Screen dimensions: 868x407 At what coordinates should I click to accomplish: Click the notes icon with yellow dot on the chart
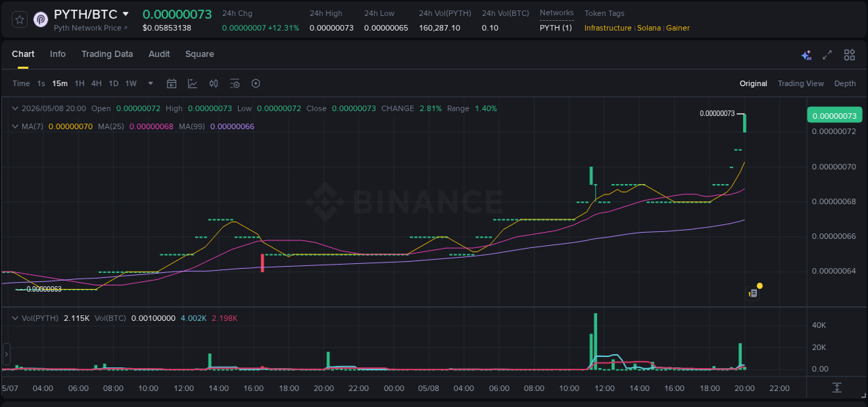(753, 293)
